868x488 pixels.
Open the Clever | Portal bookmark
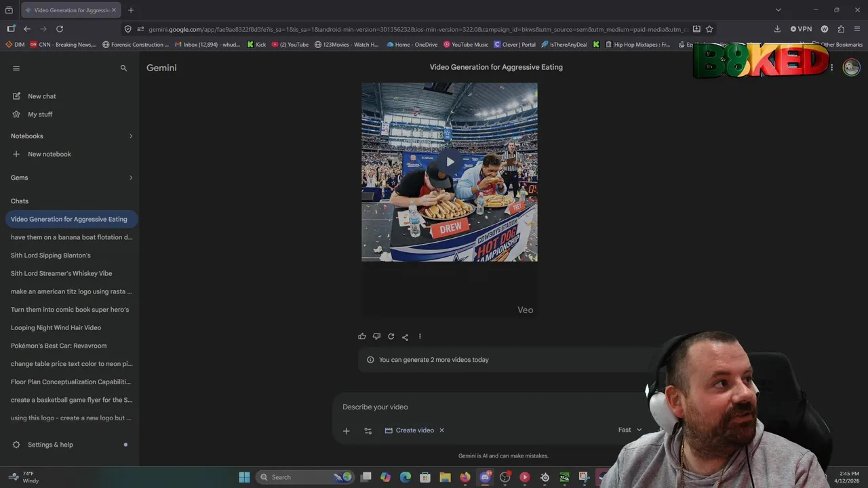(515, 45)
